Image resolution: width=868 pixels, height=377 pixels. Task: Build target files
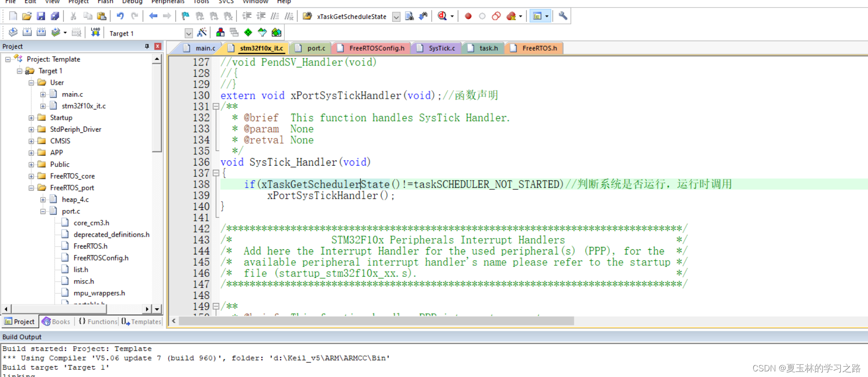(x=27, y=32)
